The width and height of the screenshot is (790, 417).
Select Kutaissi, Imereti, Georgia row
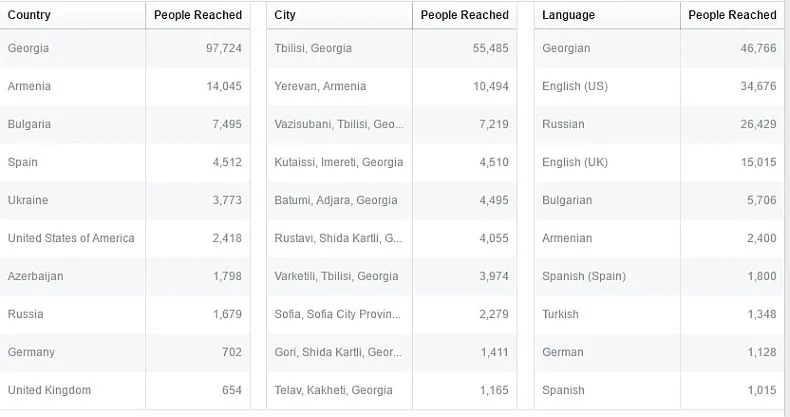(391, 162)
